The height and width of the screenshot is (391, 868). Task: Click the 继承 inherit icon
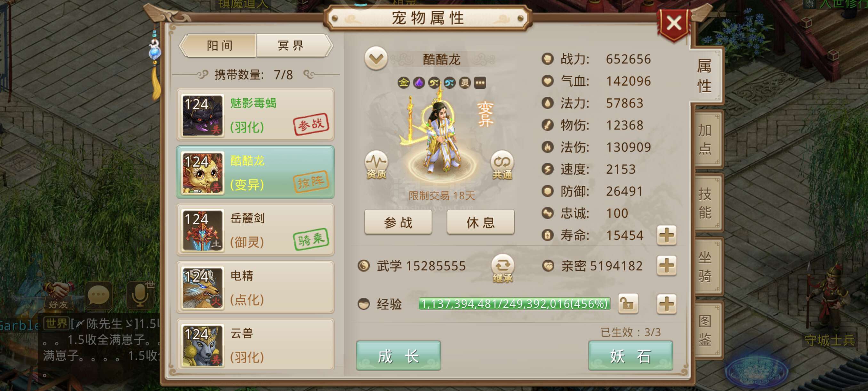coord(502,269)
